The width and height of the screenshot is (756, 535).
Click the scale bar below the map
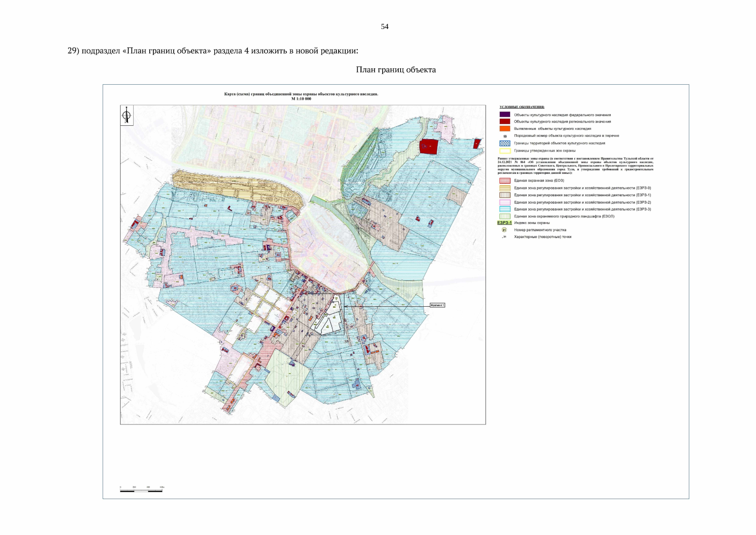141,490
